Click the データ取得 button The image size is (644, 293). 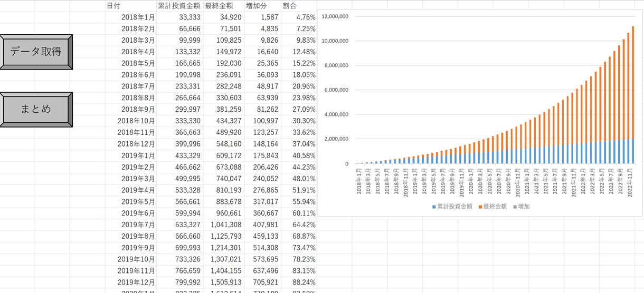pos(36,52)
